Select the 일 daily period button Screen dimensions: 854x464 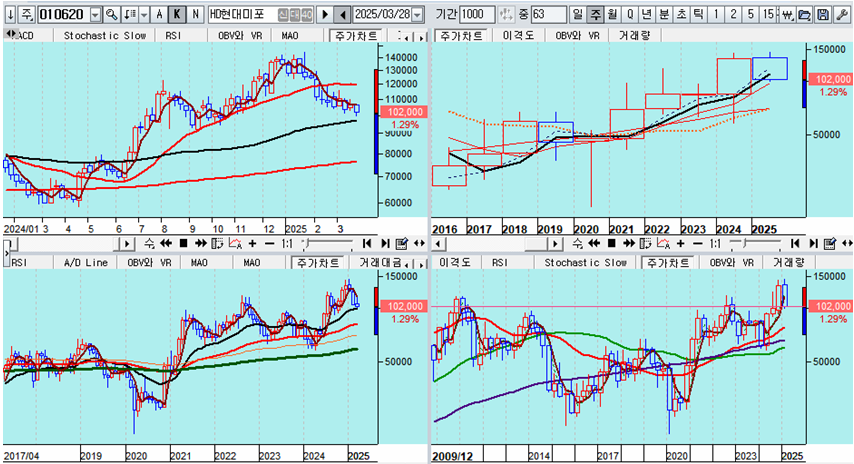click(578, 15)
